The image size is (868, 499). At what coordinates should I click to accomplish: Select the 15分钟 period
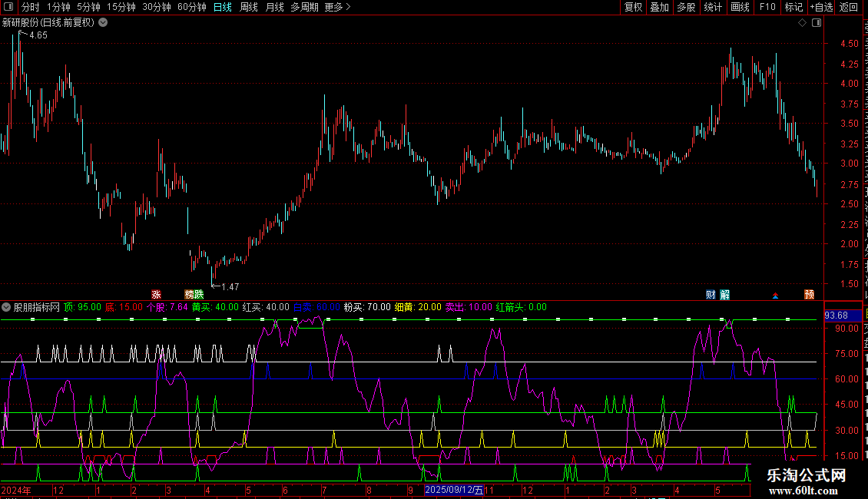coord(121,7)
